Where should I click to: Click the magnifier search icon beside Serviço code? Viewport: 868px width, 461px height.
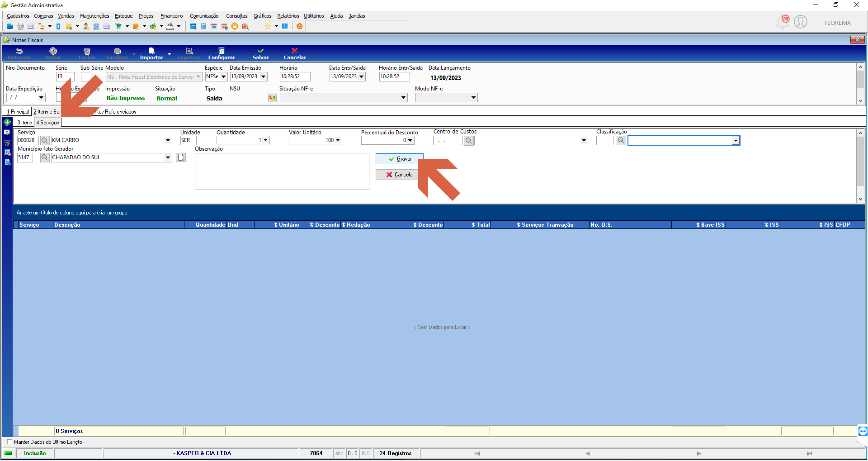pyautogui.click(x=45, y=140)
